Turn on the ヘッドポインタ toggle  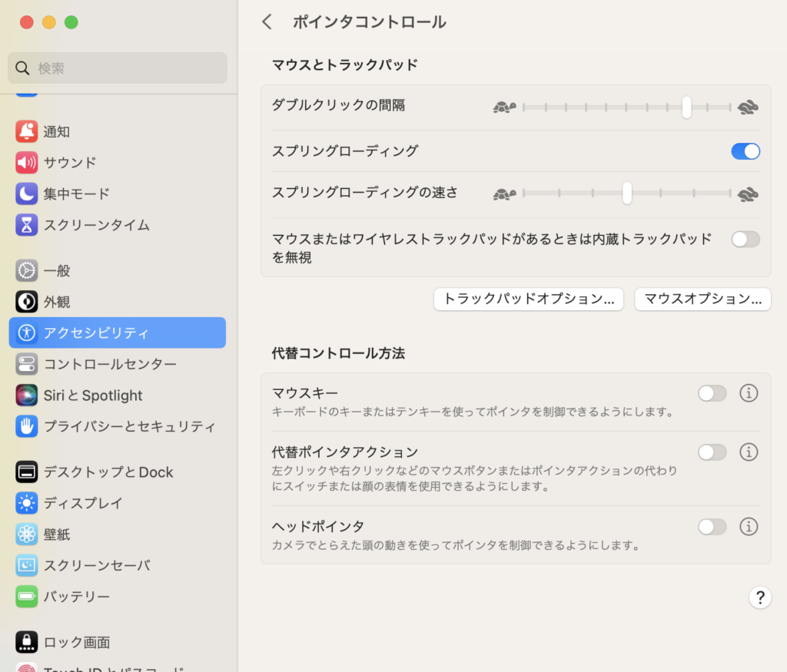712,527
